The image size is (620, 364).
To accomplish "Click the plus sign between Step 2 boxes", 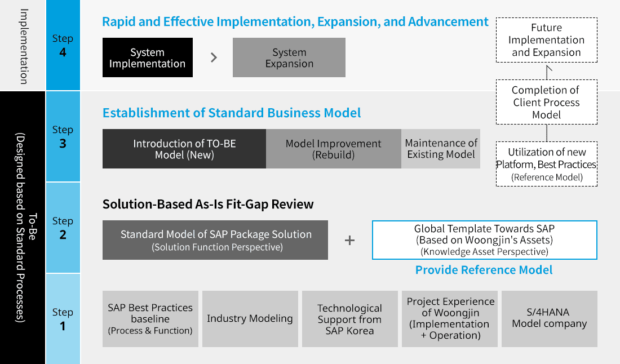I will point(349,241).
